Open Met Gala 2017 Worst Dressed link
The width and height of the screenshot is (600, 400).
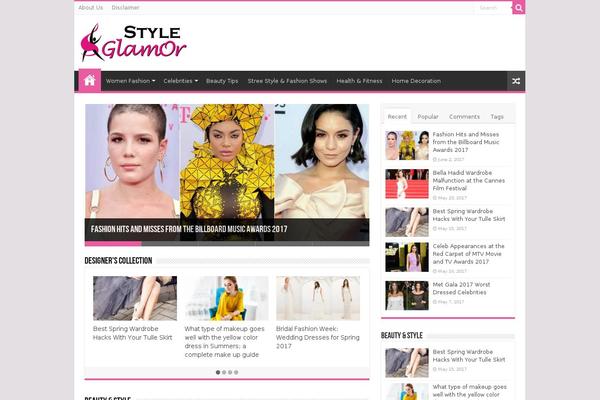[x=461, y=288]
